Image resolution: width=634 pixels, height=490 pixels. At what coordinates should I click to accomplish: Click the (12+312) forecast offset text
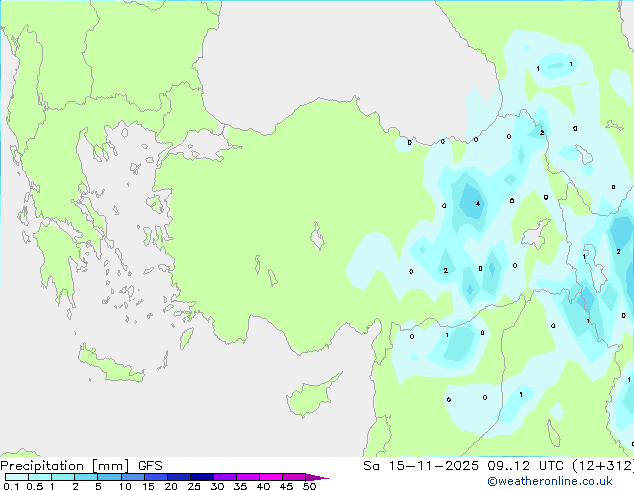pyautogui.click(x=603, y=466)
